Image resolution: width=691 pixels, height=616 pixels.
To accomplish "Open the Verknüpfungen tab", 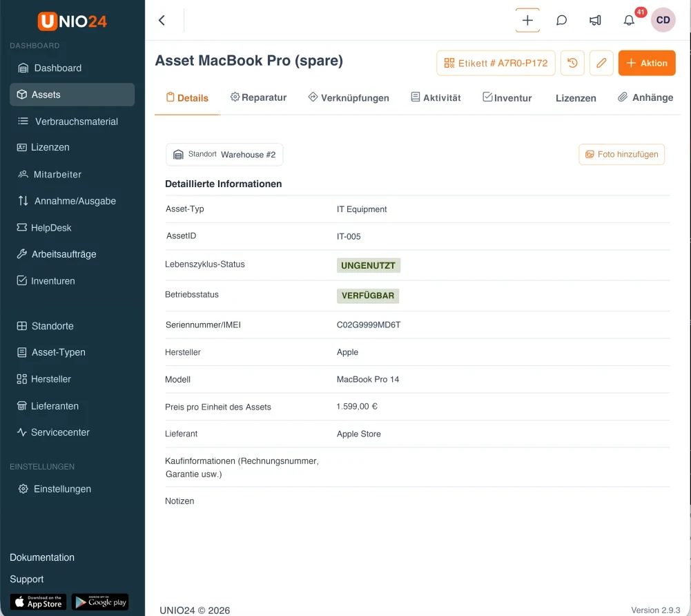I will (x=348, y=97).
